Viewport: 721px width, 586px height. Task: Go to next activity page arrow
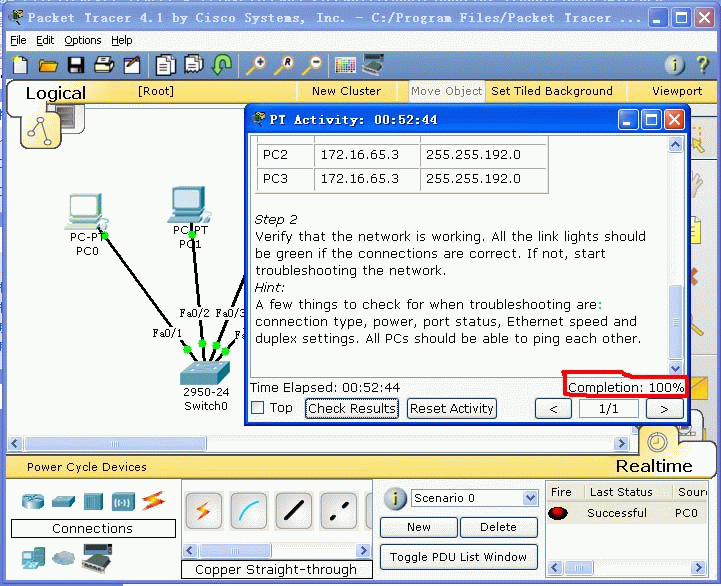[663, 408]
